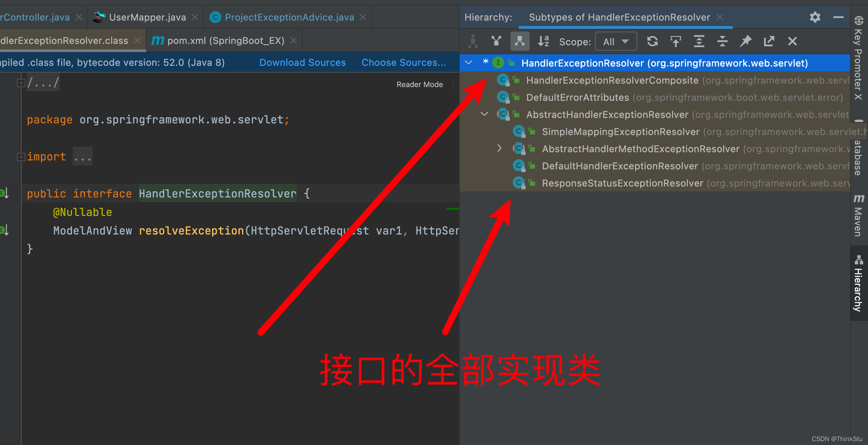
Task: Expand the AbstractHandlerMethodExceptionResolver node
Action: click(500, 148)
